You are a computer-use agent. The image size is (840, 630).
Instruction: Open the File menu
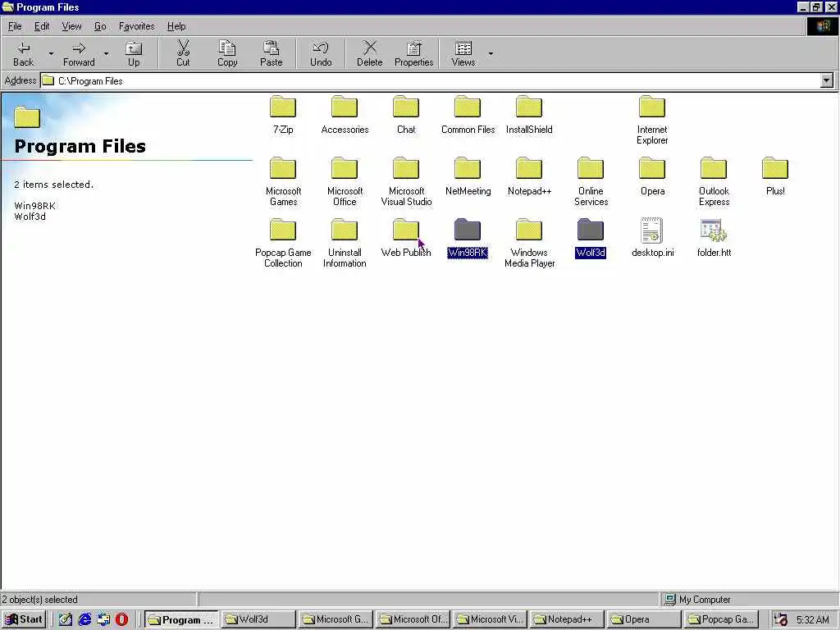click(x=15, y=26)
